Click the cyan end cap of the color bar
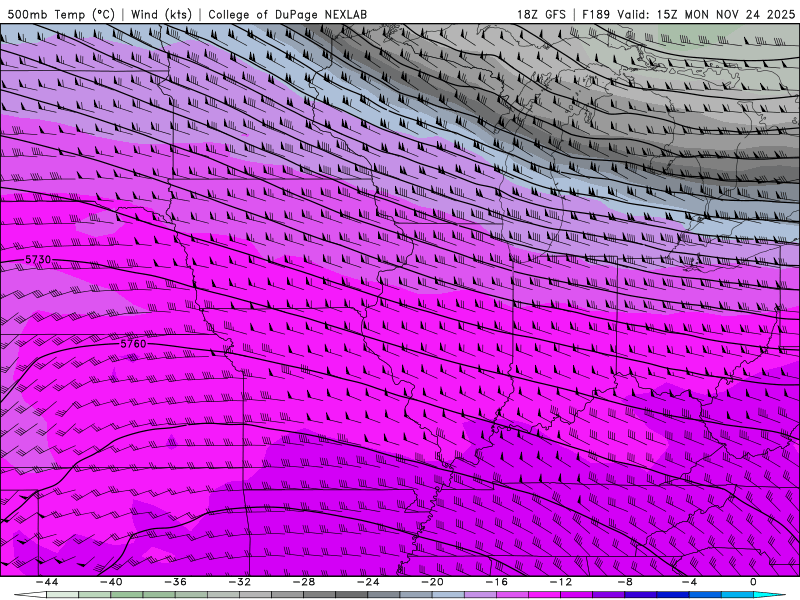The width and height of the screenshot is (800, 600). (x=769, y=595)
